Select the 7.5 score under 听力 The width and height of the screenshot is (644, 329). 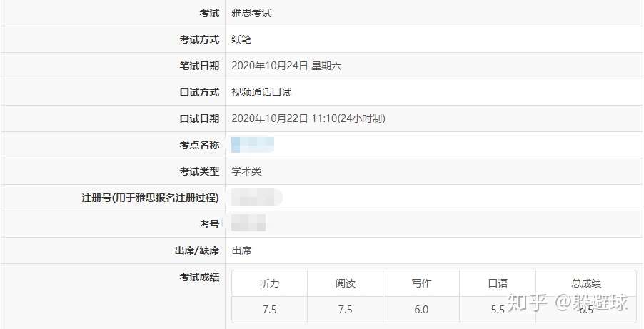click(x=269, y=309)
